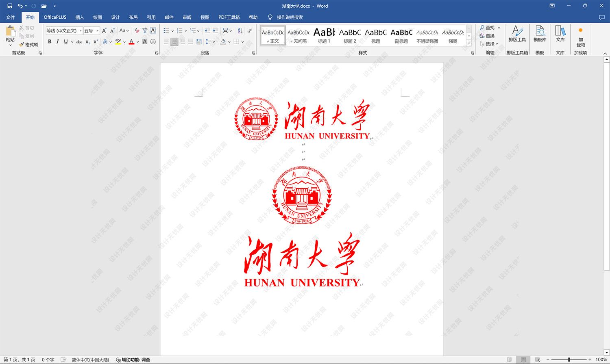Apply character shading icon
Screen dimensions: 610x364
coord(145,42)
